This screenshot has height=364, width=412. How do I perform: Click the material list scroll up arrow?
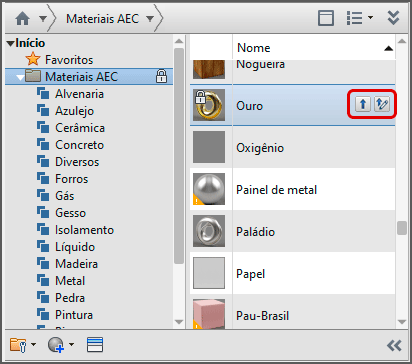coord(402,41)
